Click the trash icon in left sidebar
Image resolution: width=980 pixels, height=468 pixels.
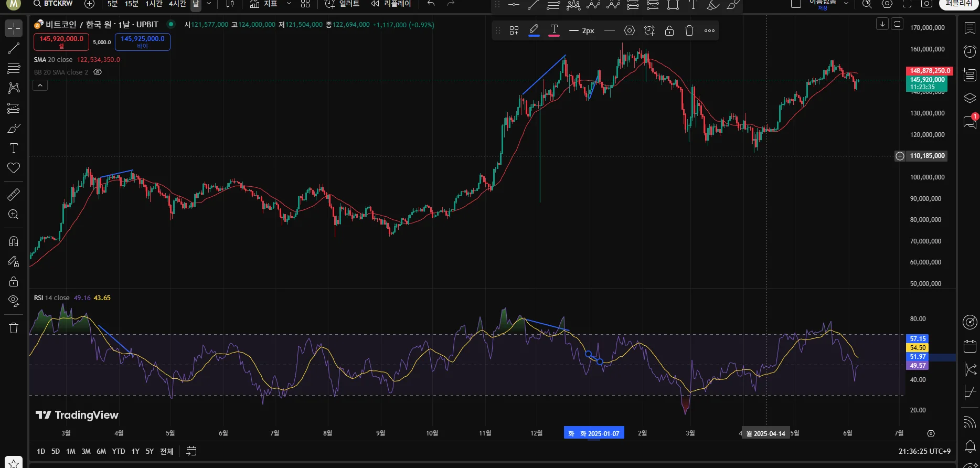(14, 328)
